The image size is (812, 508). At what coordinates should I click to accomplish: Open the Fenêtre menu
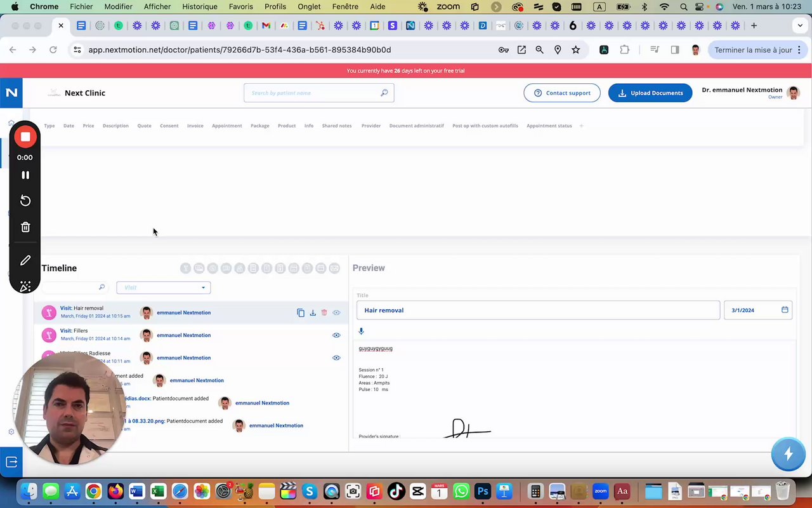[346, 6]
